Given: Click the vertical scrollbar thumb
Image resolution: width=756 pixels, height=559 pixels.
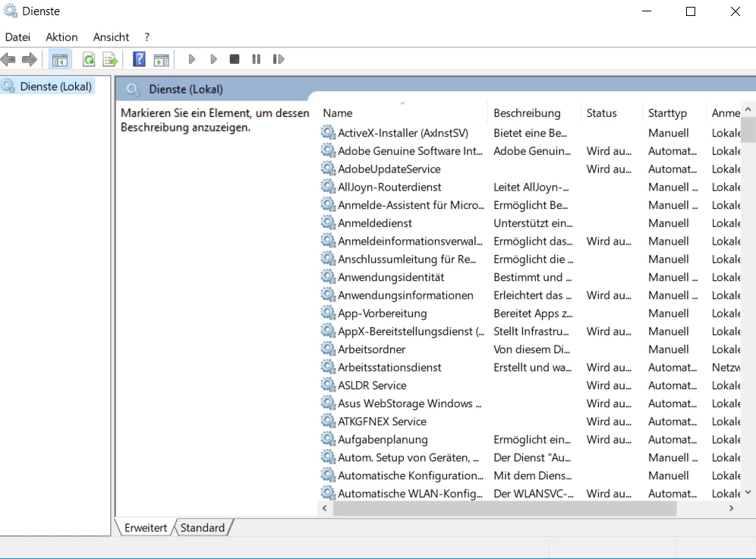Looking at the screenshot, I should [748, 129].
